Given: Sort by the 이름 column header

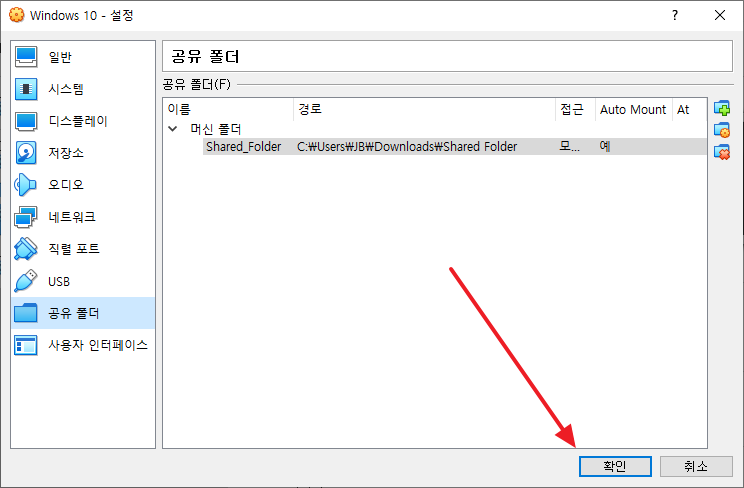Looking at the screenshot, I should point(228,109).
